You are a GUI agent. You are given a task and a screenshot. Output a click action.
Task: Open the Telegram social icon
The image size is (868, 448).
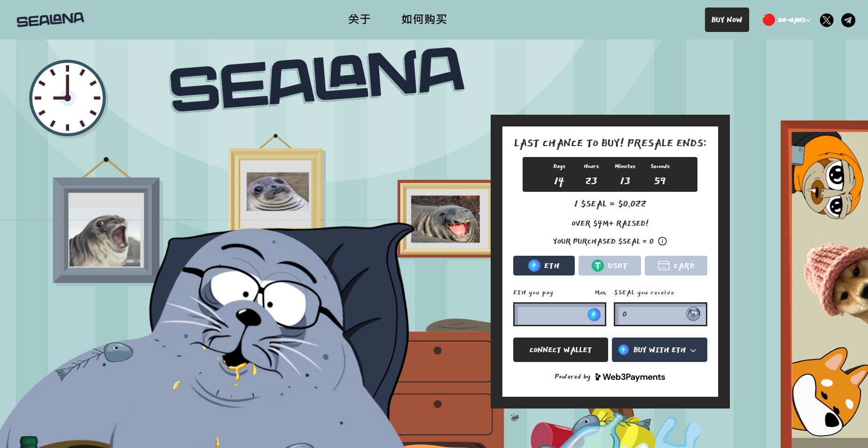pyautogui.click(x=848, y=20)
